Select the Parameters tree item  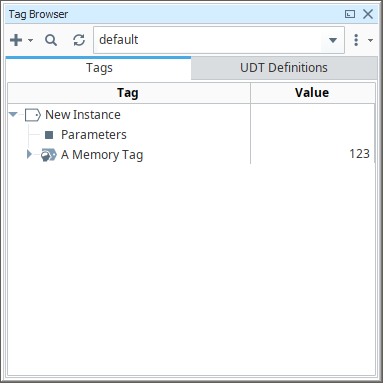[94, 135]
